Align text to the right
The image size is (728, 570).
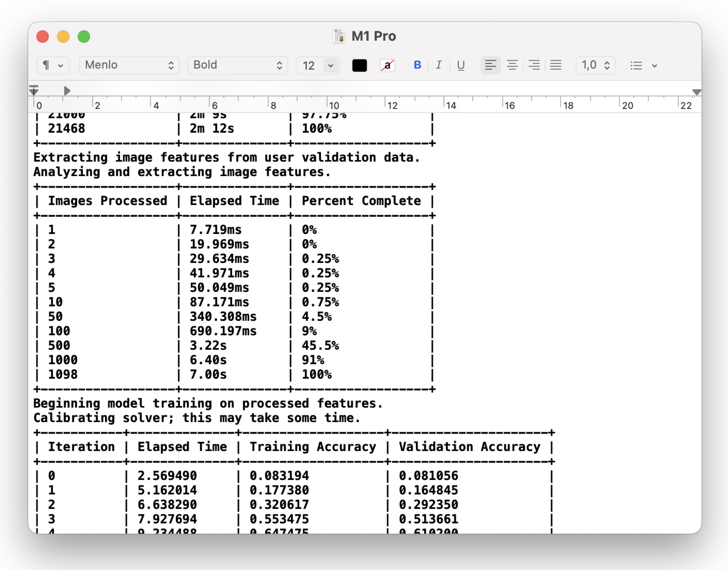(x=534, y=65)
